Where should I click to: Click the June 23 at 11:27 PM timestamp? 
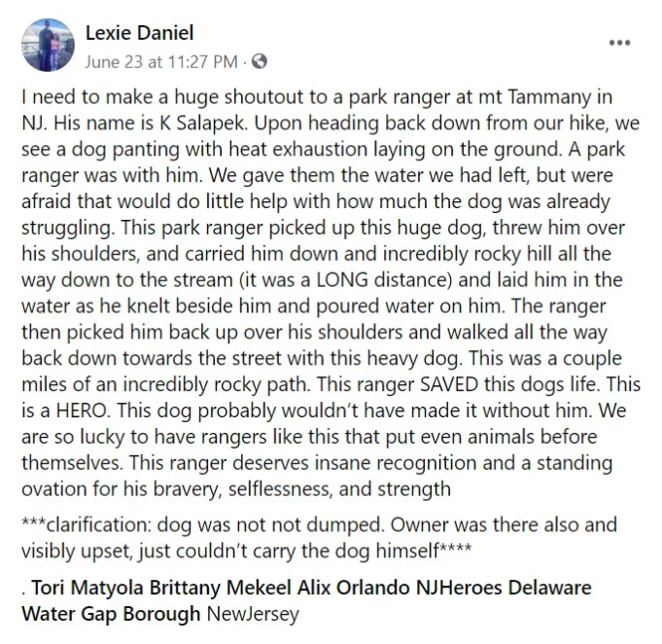(x=161, y=62)
